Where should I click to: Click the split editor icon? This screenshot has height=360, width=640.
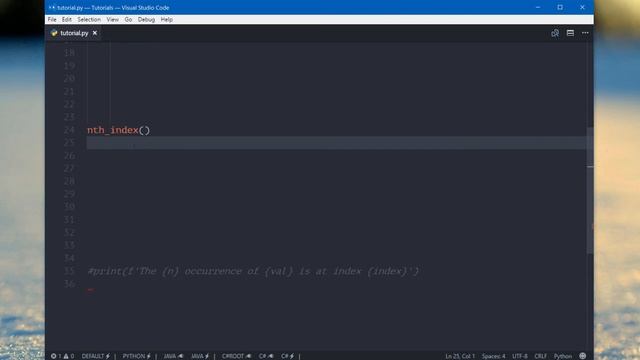pyautogui.click(x=570, y=33)
